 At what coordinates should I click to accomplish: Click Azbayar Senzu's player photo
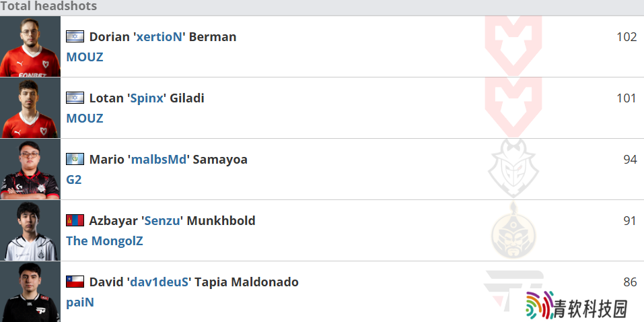point(30,230)
